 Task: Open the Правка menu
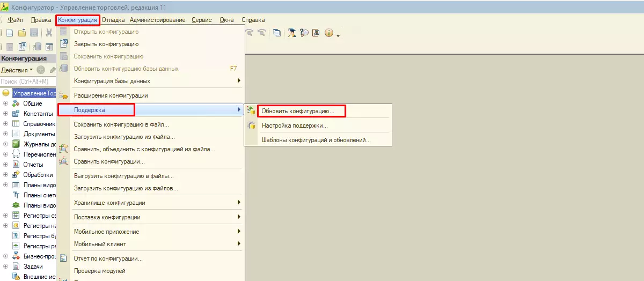pos(41,20)
